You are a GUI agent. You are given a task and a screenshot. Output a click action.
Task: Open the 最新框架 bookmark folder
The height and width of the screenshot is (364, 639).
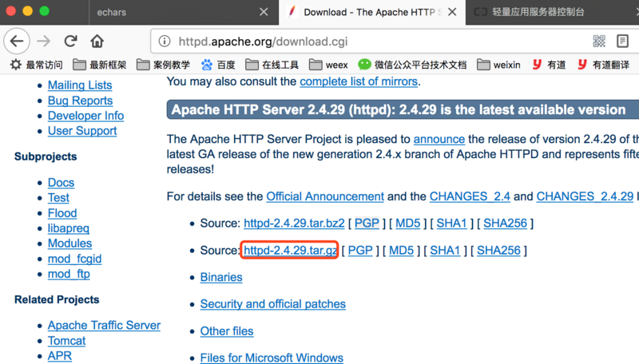(99, 65)
